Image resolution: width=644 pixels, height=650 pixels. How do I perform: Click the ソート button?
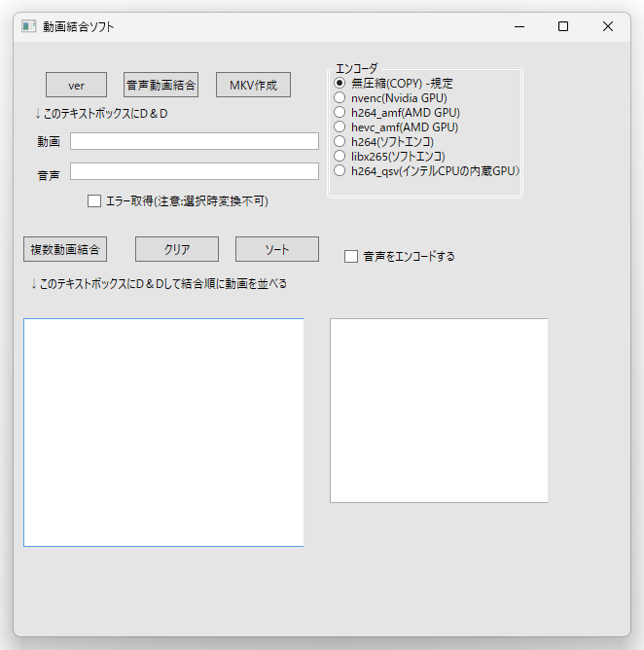[276, 249]
